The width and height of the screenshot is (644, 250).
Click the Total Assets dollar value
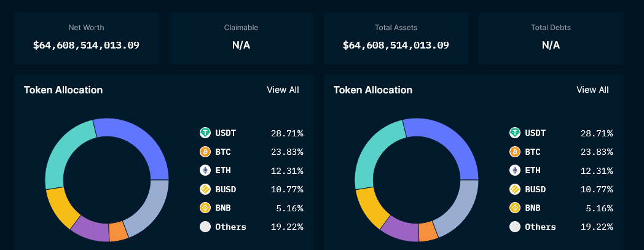pyautogui.click(x=396, y=45)
